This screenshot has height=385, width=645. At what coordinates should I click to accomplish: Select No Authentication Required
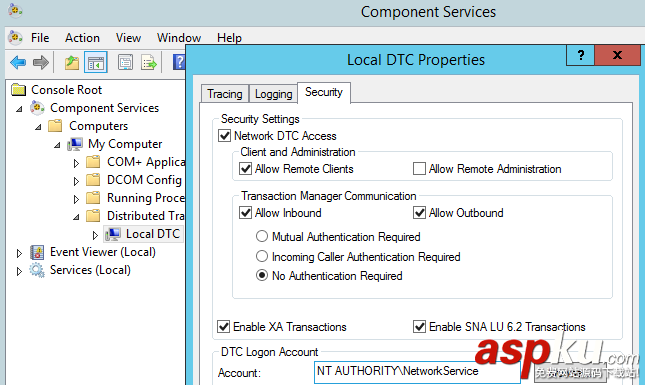tap(262, 275)
